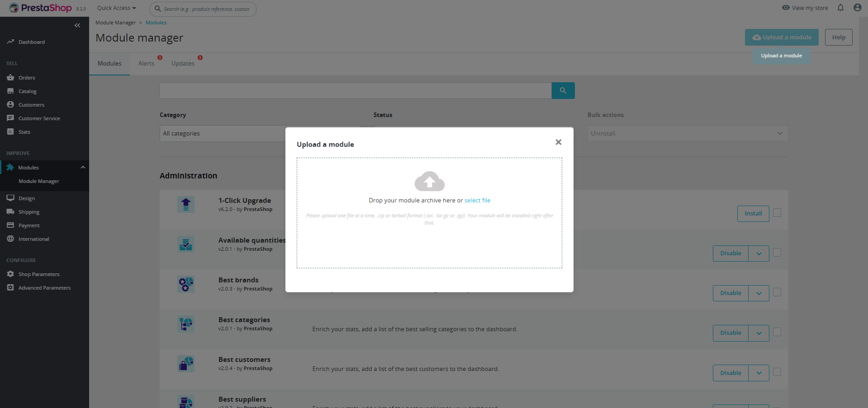Image resolution: width=868 pixels, height=408 pixels.
Task: Open the Quick Access dropdown
Action: point(116,8)
